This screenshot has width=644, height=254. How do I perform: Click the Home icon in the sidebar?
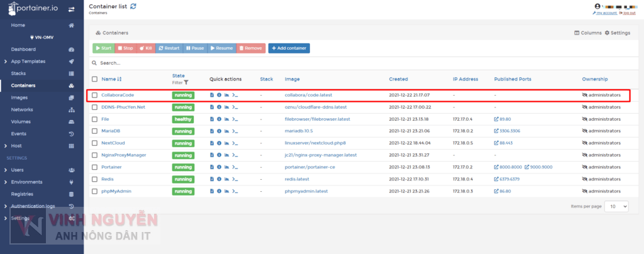click(72, 25)
